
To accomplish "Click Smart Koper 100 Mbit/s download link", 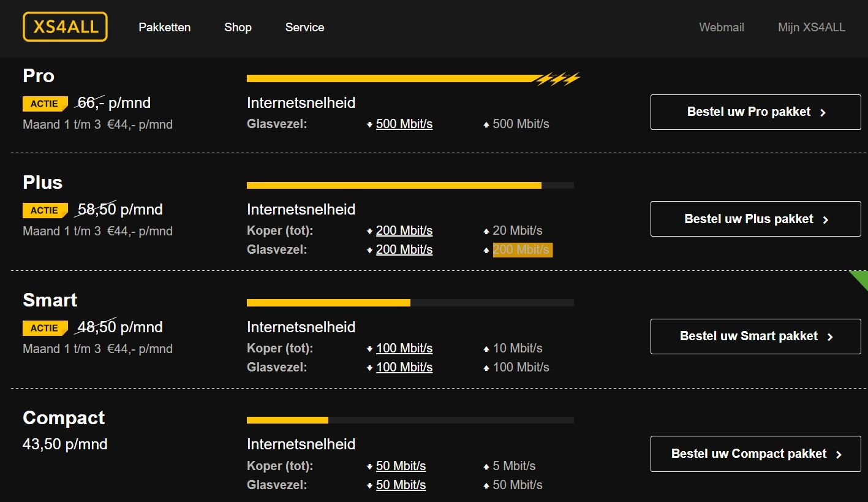I will (404, 348).
